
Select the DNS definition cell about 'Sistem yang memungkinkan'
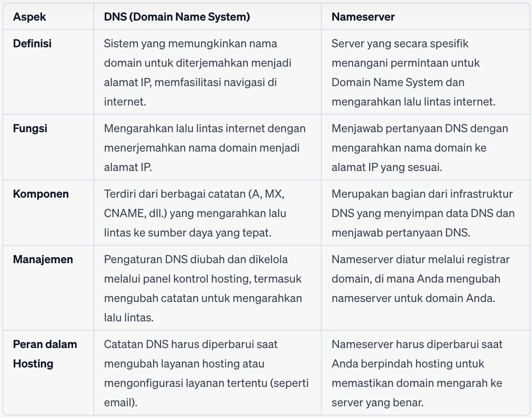pos(197,73)
